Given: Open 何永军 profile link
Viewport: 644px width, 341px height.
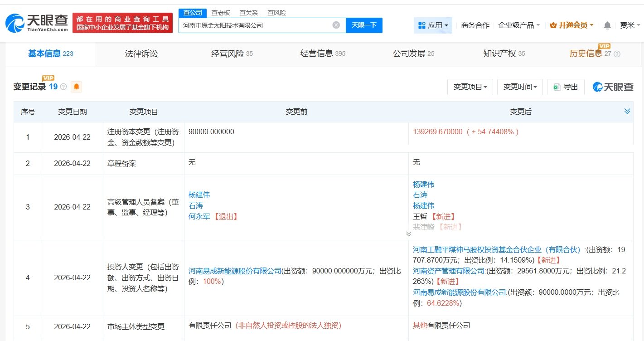Looking at the screenshot, I should click(199, 217).
